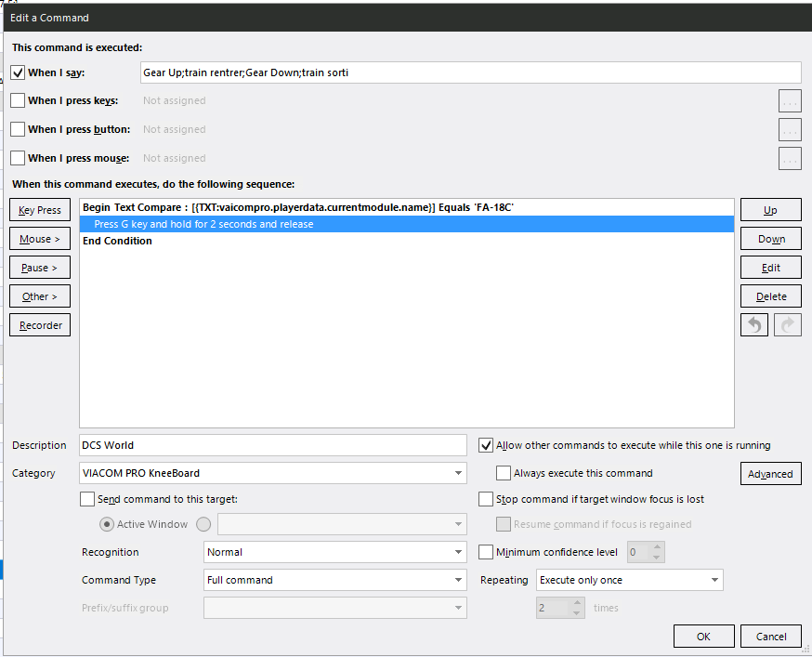
Task: Click the minimum confidence level value field
Action: [638, 552]
